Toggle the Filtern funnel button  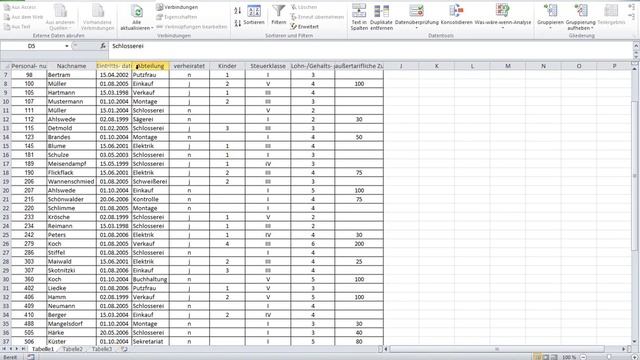(x=279, y=15)
